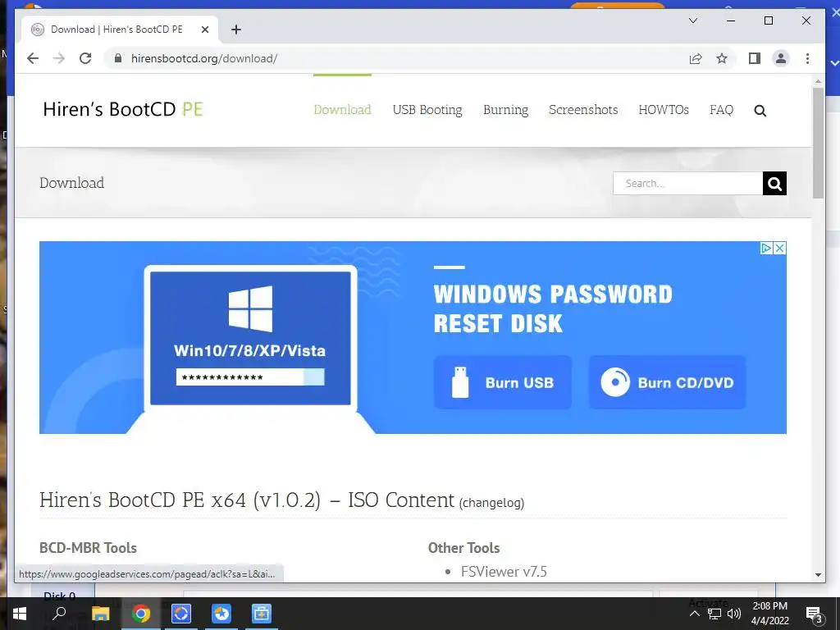
Task: Submit search with the black magnifier button
Action: click(774, 184)
